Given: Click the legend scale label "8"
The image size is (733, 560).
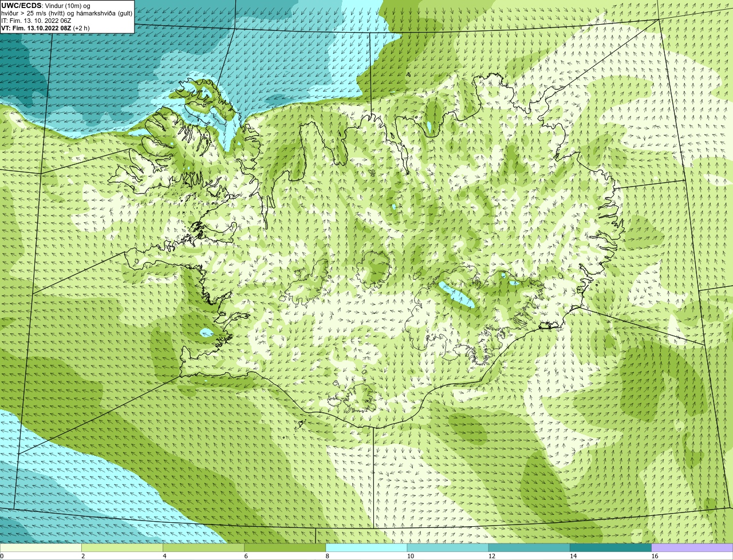Looking at the screenshot, I should 328,556.
